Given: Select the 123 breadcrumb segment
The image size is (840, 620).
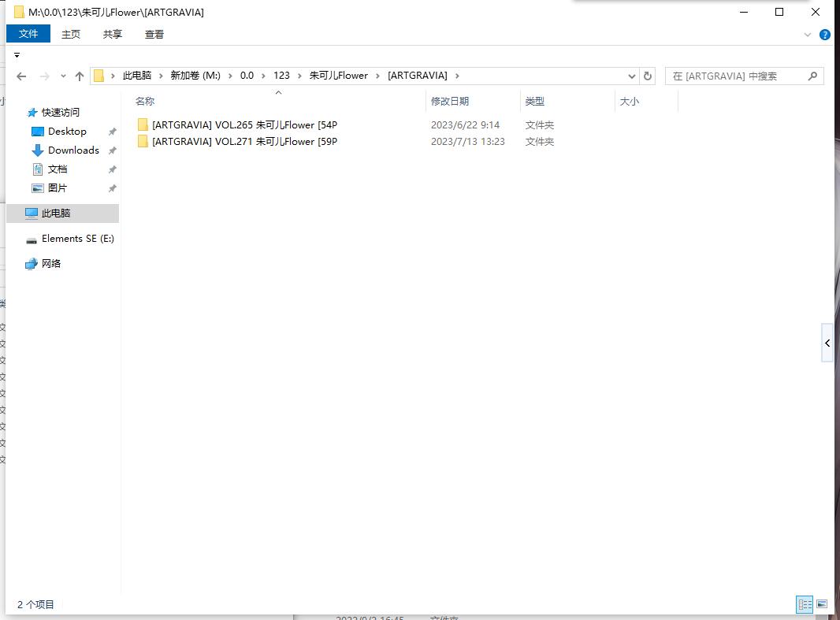Looking at the screenshot, I should click(x=282, y=76).
